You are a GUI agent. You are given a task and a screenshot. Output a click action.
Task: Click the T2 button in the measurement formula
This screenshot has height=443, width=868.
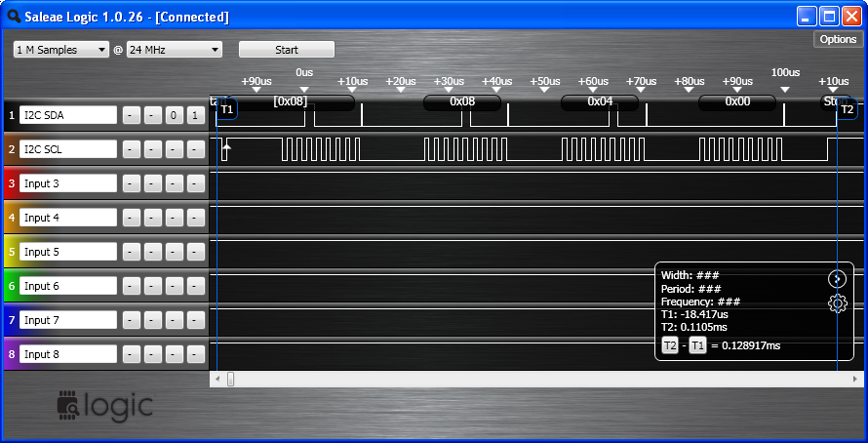pyautogui.click(x=670, y=345)
